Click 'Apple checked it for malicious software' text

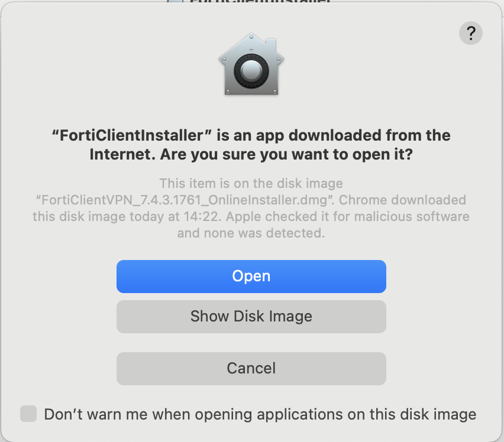(348, 217)
